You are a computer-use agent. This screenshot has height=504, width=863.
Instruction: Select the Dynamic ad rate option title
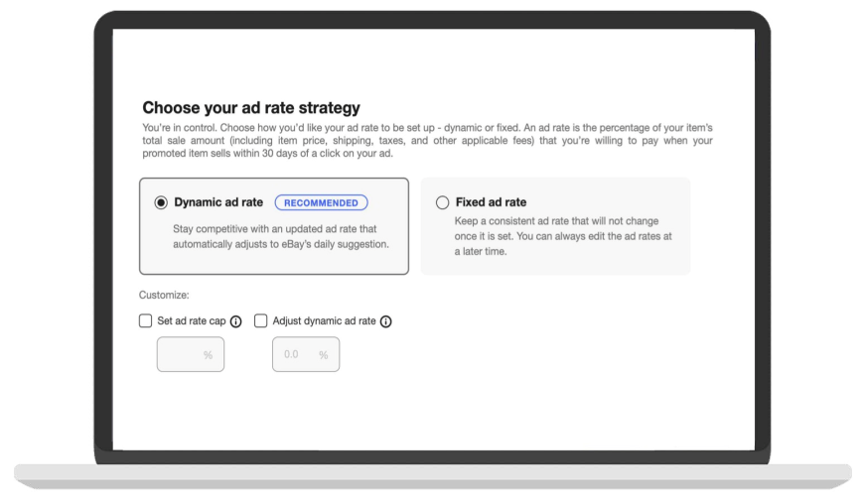(x=218, y=202)
